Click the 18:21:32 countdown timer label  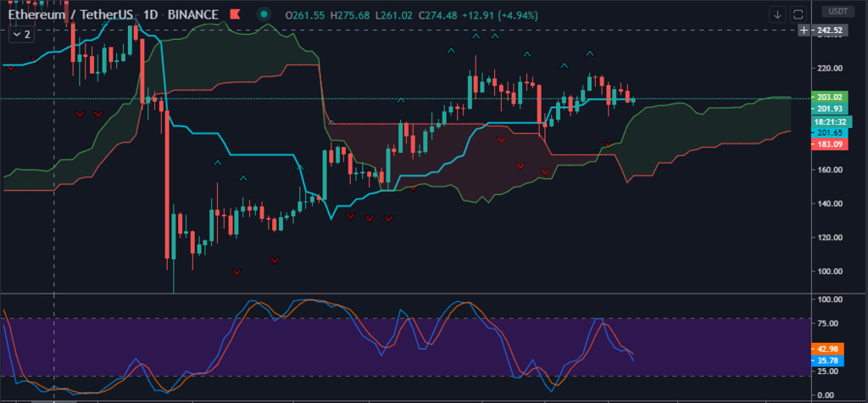834,121
